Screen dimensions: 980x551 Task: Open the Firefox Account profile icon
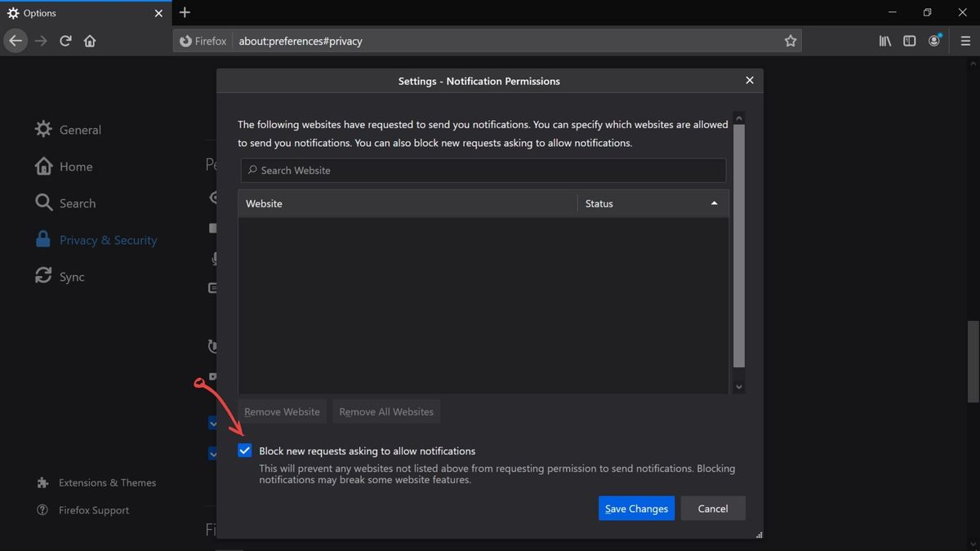(x=933, y=40)
